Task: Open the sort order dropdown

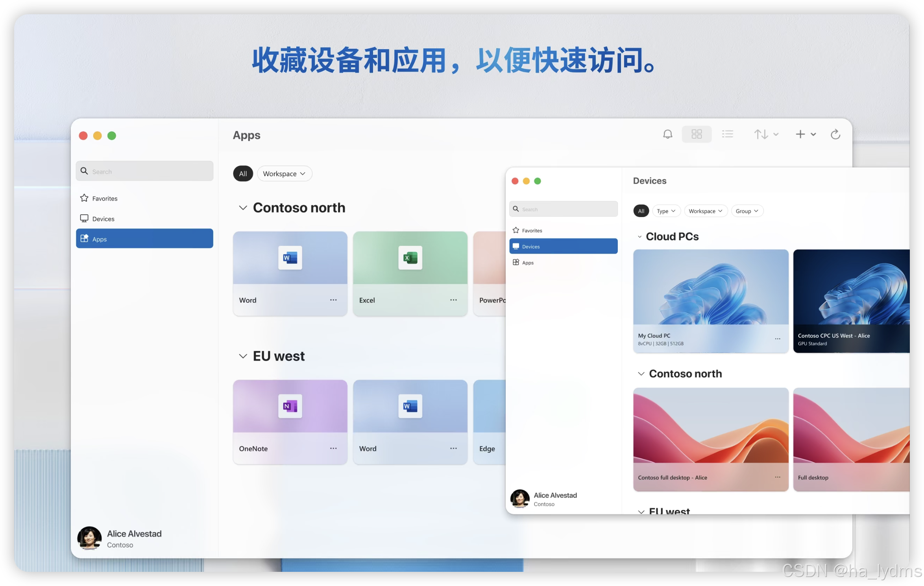Action: point(766,135)
